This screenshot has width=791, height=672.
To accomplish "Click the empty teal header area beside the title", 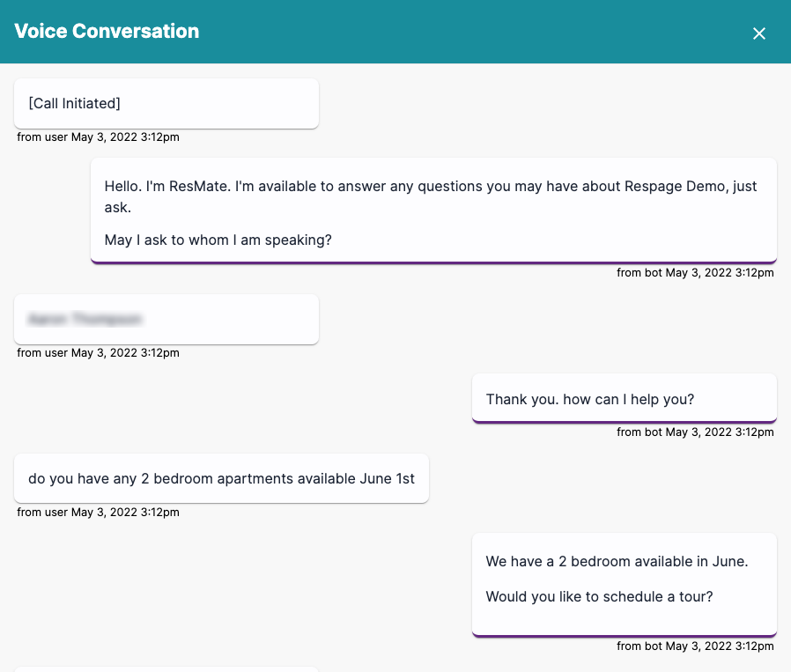I will [476, 32].
